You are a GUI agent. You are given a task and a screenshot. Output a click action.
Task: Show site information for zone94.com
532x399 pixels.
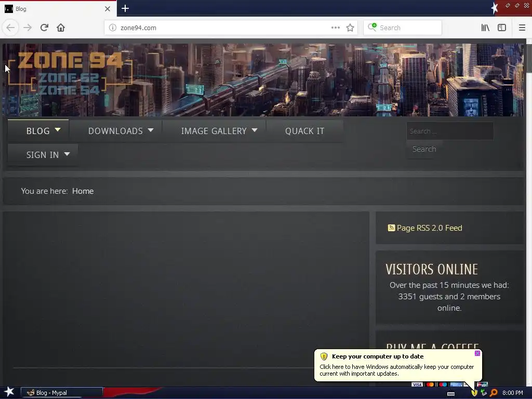pyautogui.click(x=112, y=28)
